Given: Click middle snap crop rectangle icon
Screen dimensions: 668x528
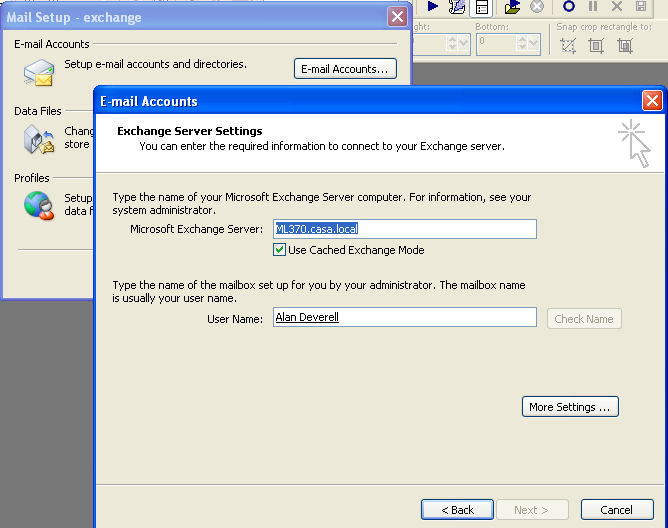Looking at the screenshot, I should point(596,45).
